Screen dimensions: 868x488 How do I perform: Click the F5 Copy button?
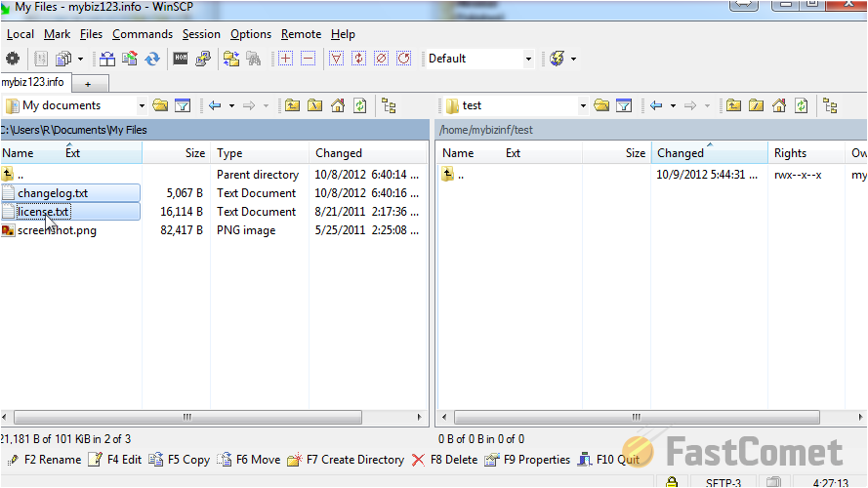(x=180, y=460)
